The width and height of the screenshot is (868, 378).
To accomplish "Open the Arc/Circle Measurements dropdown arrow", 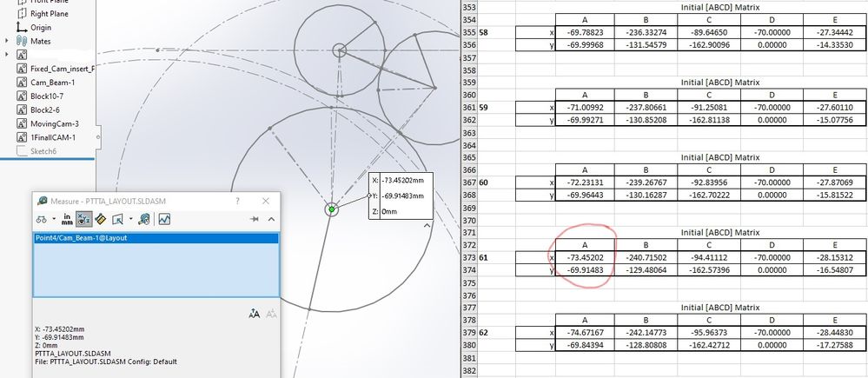I will 54,219.
